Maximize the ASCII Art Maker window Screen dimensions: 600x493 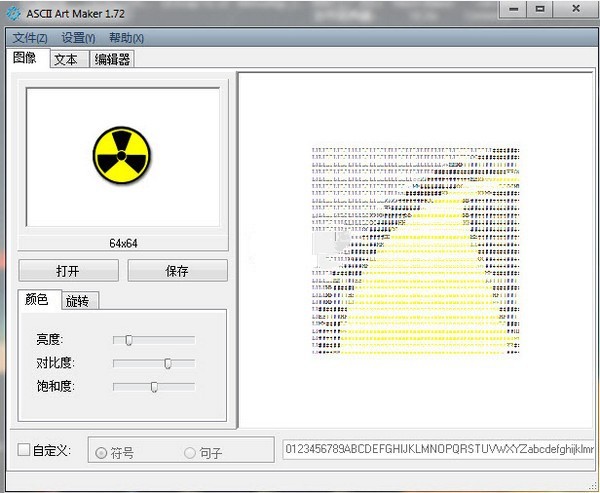tap(540, 9)
